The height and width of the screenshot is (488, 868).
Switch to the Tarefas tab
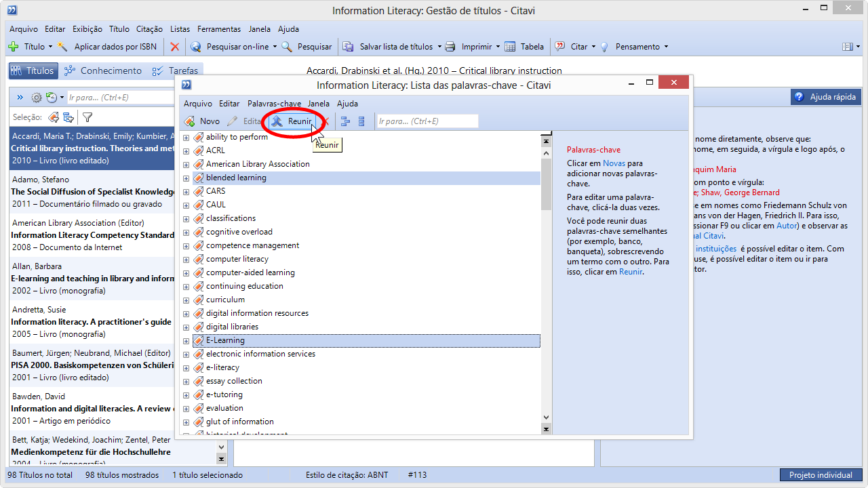point(176,70)
